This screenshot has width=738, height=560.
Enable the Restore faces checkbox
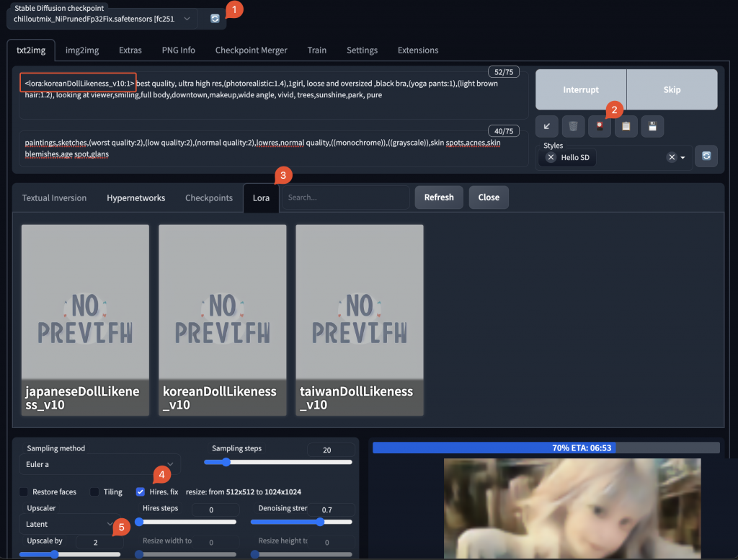pos(25,492)
